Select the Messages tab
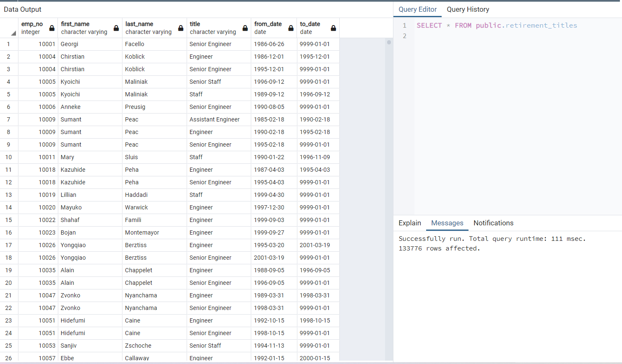622x364 pixels. tap(447, 223)
